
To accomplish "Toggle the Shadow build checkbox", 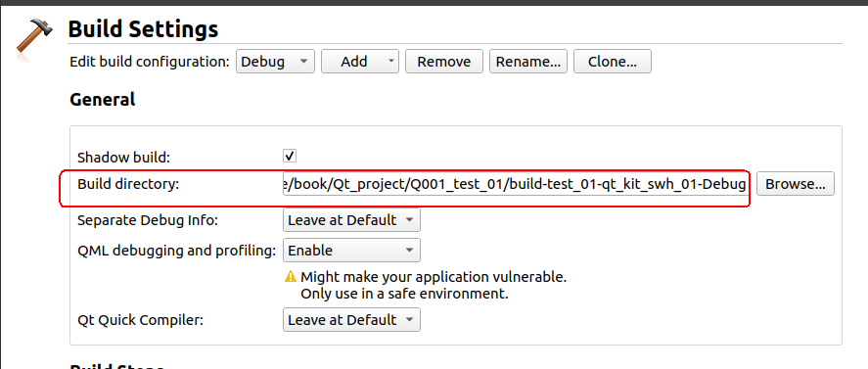I will [x=290, y=157].
